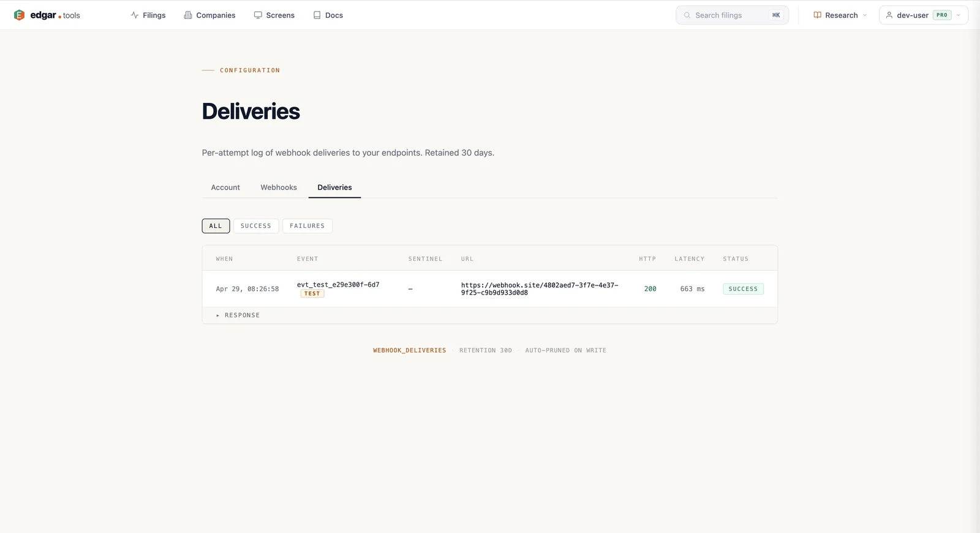Click the Docs book icon
This screenshot has width=980, height=533.
(x=317, y=15)
